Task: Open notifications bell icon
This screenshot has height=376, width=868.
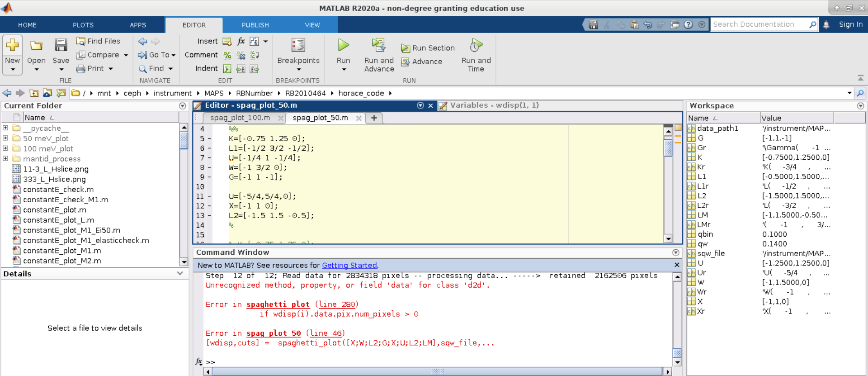Action: coord(826,25)
